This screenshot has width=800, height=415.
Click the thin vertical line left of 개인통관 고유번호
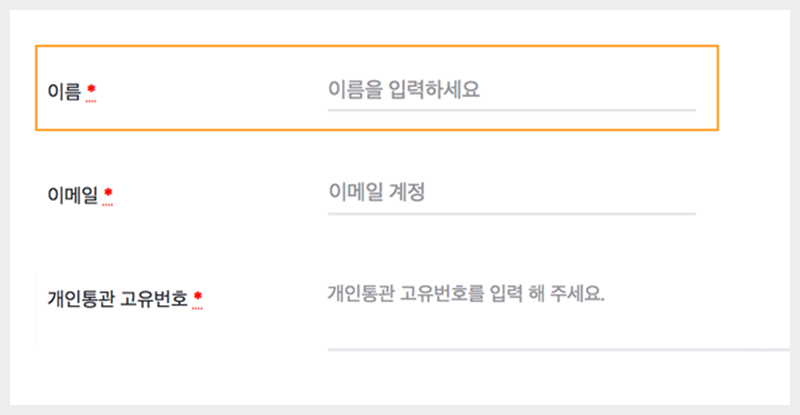[x=37, y=306]
